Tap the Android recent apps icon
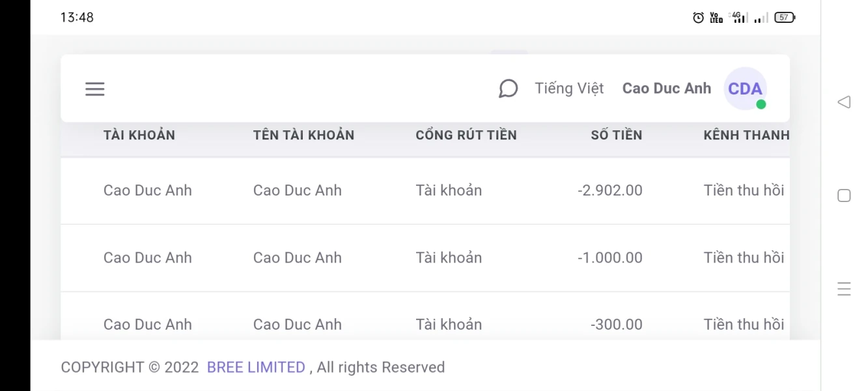 click(x=844, y=289)
